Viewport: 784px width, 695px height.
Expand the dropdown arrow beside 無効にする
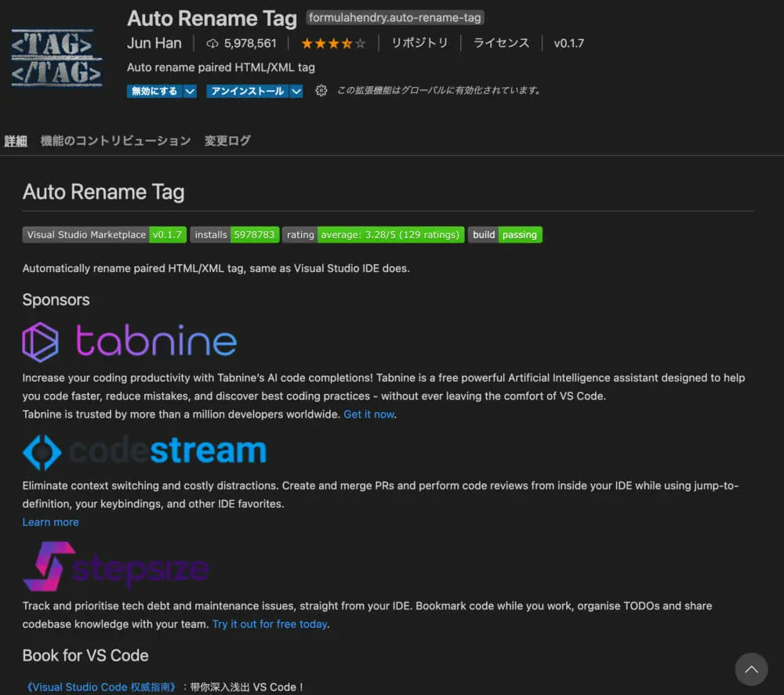[x=190, y=91]
